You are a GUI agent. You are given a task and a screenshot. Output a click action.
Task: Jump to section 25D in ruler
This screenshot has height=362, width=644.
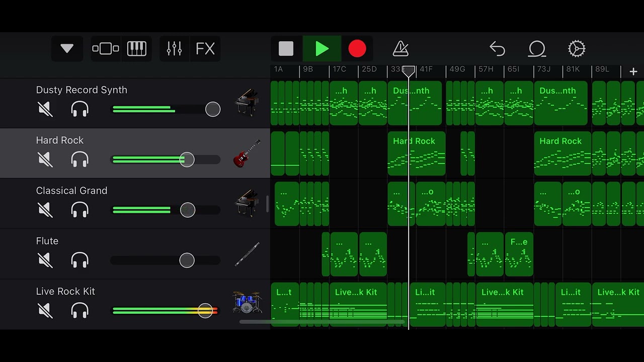click(x=369, y=69)
